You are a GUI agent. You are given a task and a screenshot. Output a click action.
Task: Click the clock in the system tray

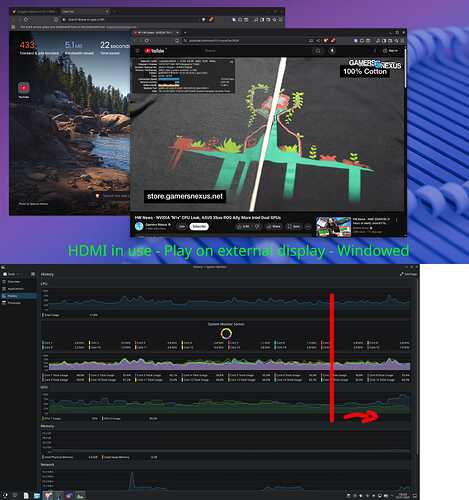(403, 496)
